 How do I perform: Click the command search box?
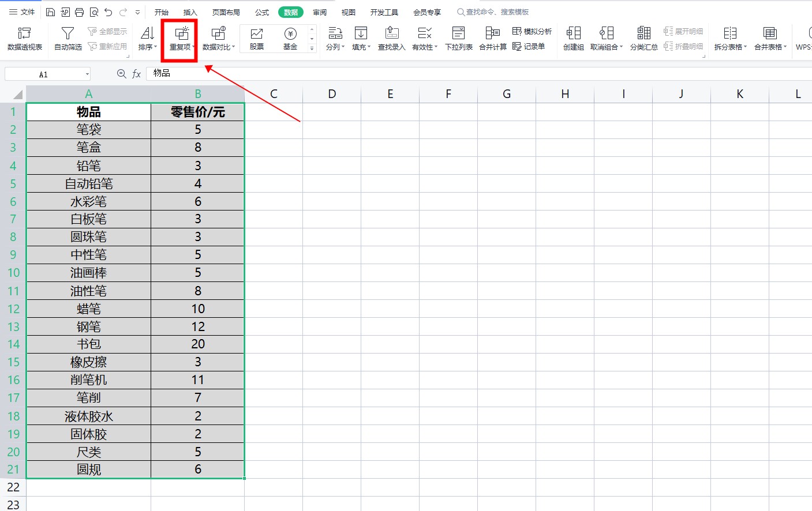point(496,12)
